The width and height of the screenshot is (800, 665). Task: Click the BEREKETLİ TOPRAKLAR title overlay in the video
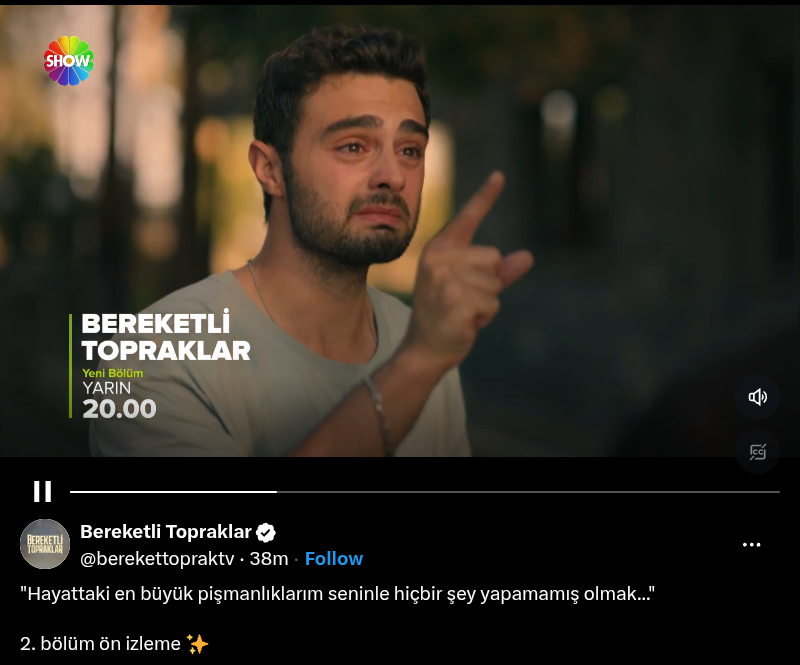coord(166,337)
